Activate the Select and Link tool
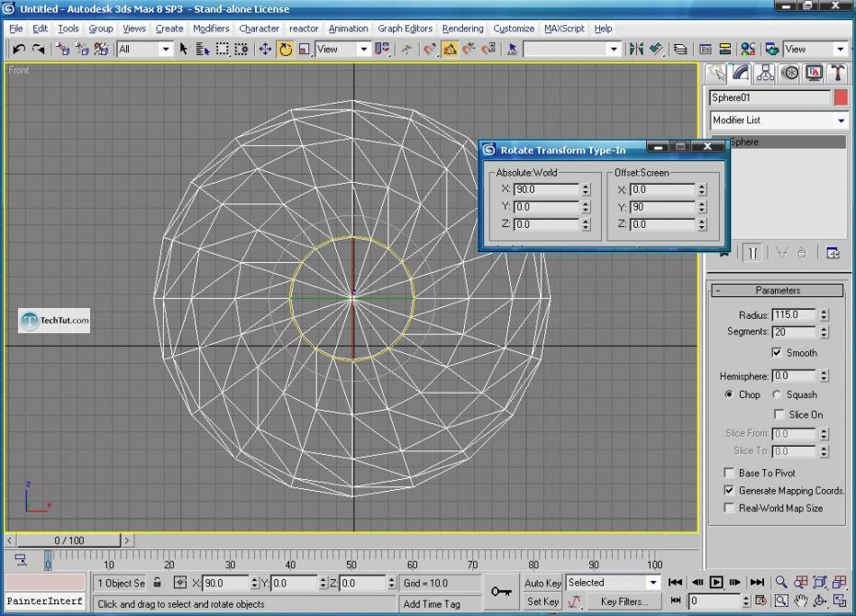 coord(63,50)
